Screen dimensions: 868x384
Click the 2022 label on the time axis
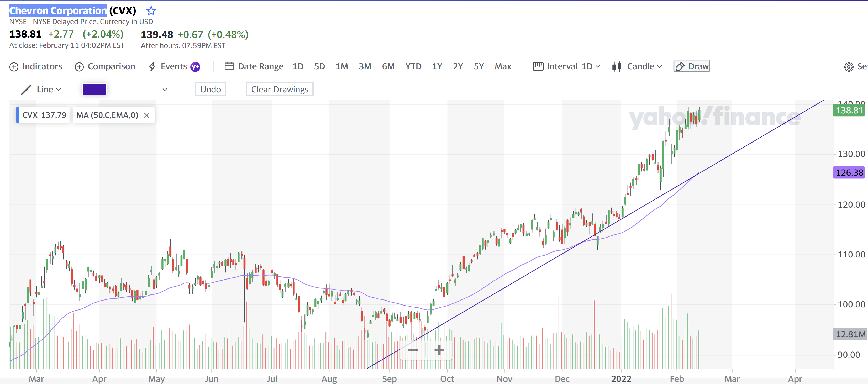point(621,378)
